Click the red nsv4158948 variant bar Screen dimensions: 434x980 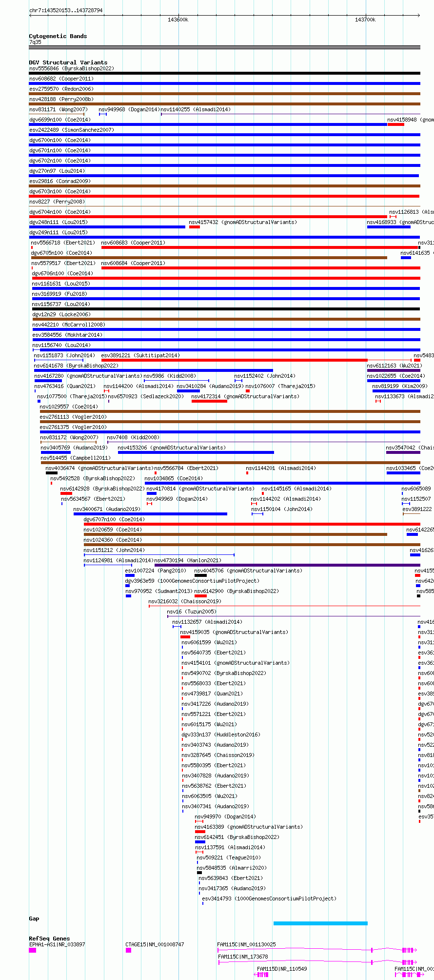pyautogui.click(x=396, y=124)
